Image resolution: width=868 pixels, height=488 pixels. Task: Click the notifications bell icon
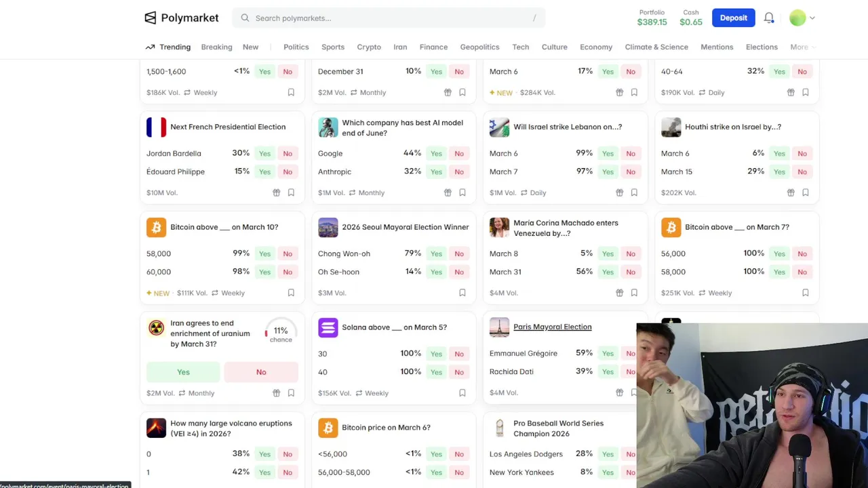click(x=769, y=18)
